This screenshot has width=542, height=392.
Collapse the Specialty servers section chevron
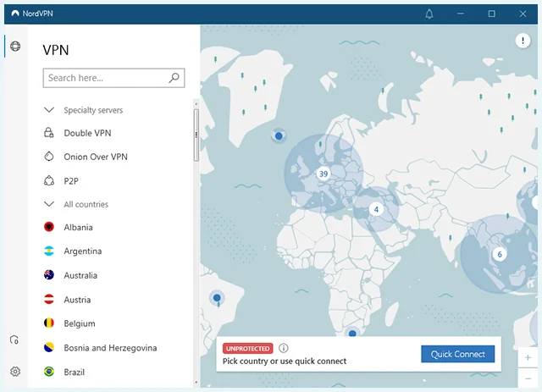click(x=49, y=110)
